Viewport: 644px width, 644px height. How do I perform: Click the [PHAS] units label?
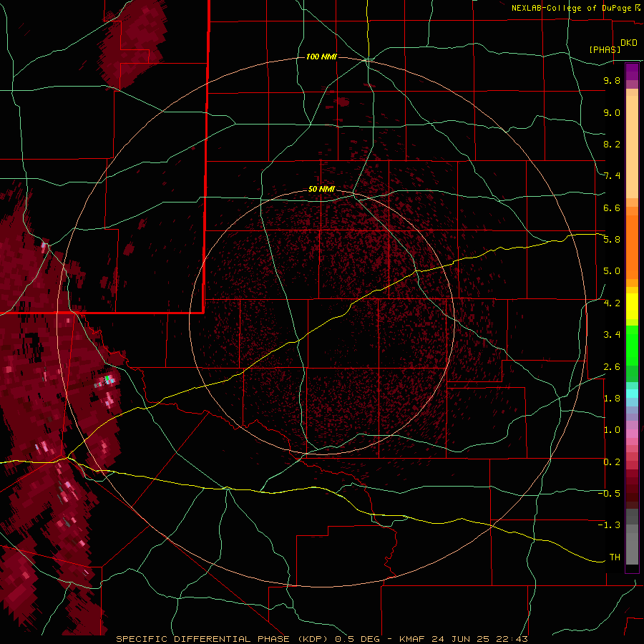coord(605,49)
